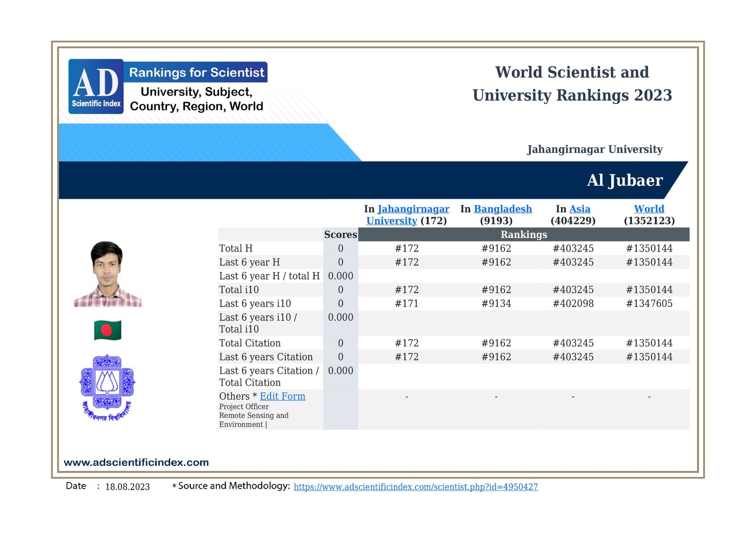Click the Last 6 years Citation row label
Image resolution: width=756 pixels, height=534 pixels.
click(x=266, y=357)
